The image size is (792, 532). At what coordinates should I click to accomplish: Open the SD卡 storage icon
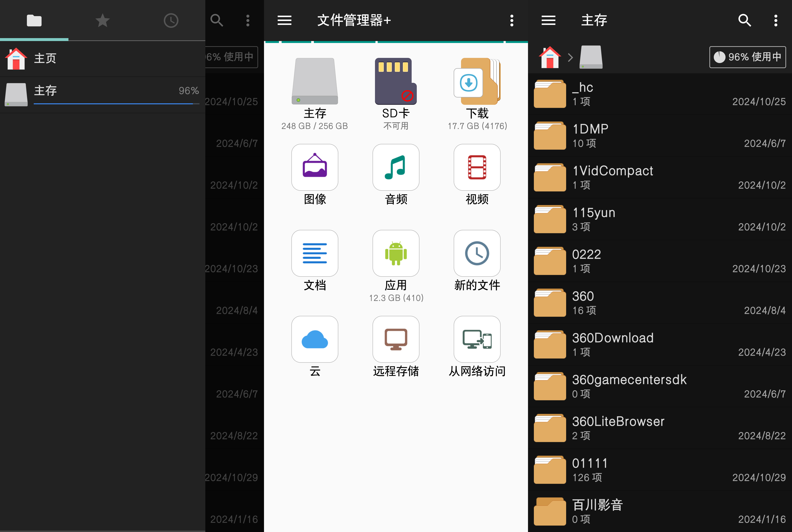click(x=396, y=81)
